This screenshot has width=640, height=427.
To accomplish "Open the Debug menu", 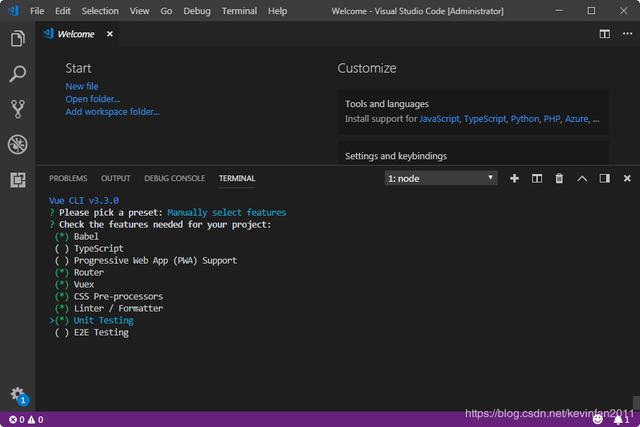I will pos(197,11).
